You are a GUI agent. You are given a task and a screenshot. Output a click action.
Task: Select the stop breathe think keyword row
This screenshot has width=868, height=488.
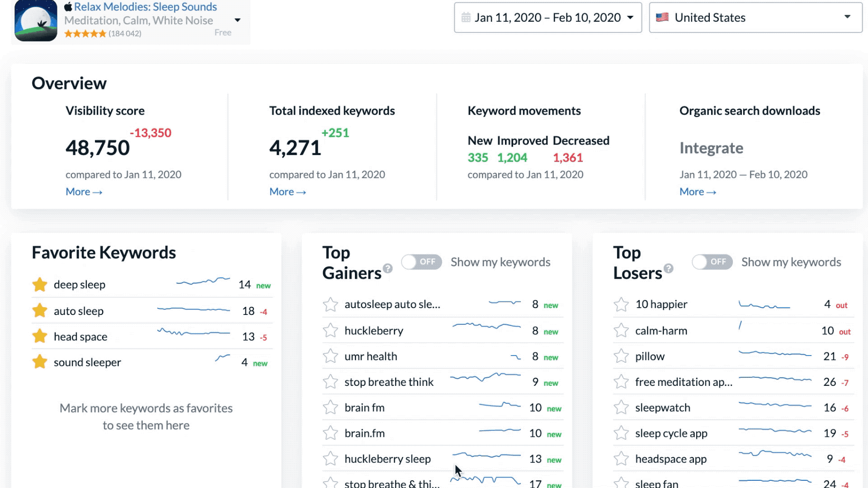(389, 382)
